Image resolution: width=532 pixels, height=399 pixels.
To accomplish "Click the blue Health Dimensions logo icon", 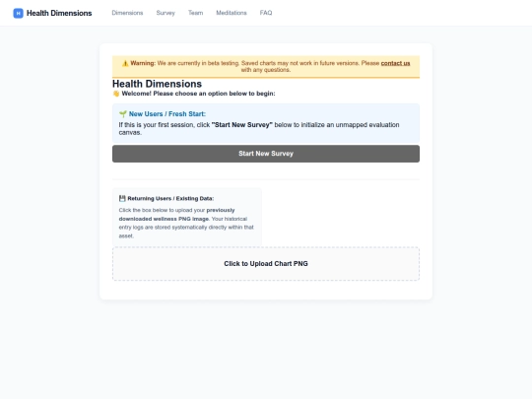I will (x=18, y=13).
